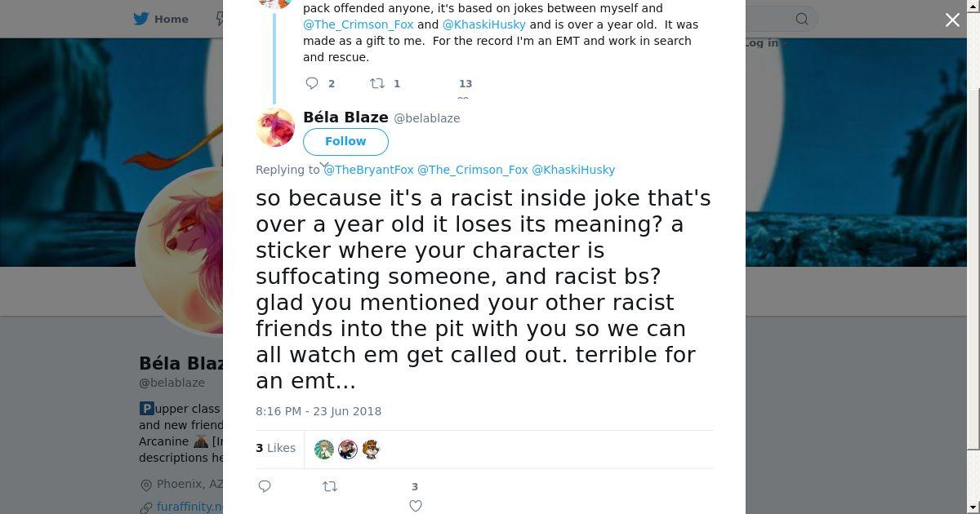The height and width of the screenshot is (514, 980).
Task: Open third liker's fox avatar
Action: [371, 449]
